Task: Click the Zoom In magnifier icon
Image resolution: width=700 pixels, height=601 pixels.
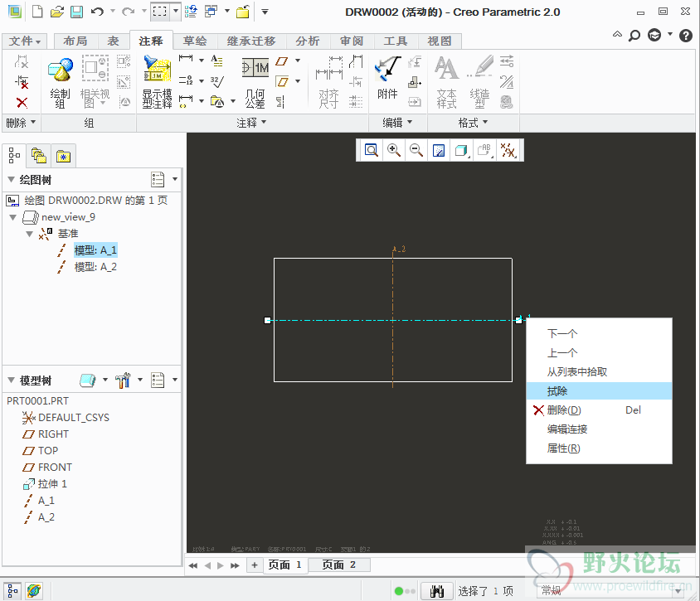Action: (393, 150)
